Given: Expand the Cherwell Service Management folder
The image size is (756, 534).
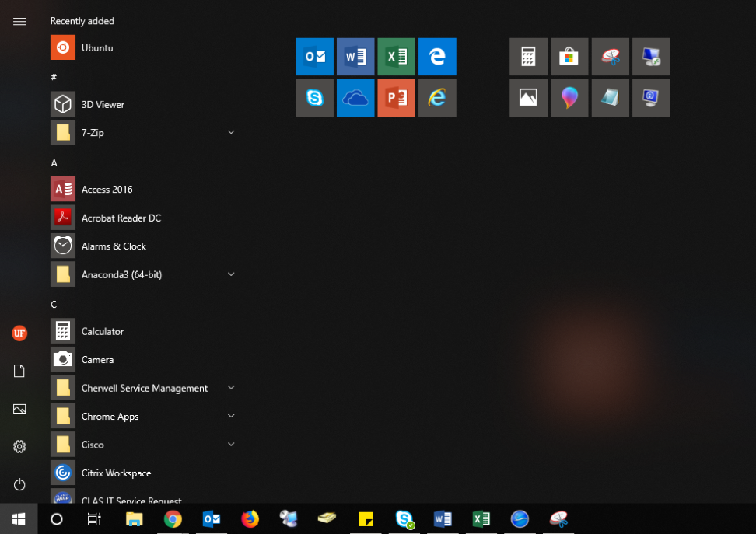Looking at the screenshot, I should point(231,388).
